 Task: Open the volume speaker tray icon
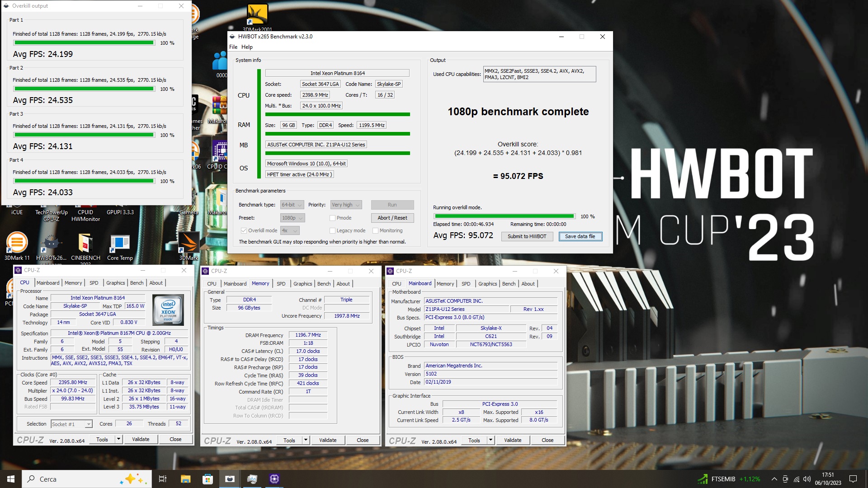click(807, 479)
